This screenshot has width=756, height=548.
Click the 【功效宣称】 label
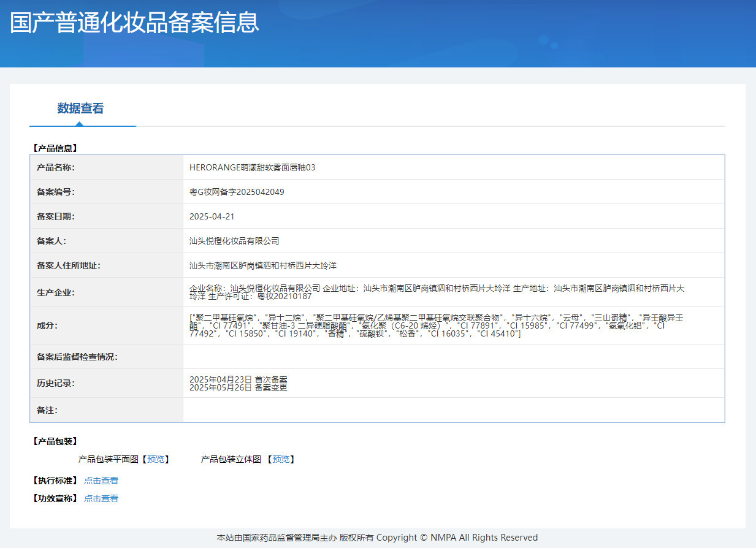(x=55, y=498)
